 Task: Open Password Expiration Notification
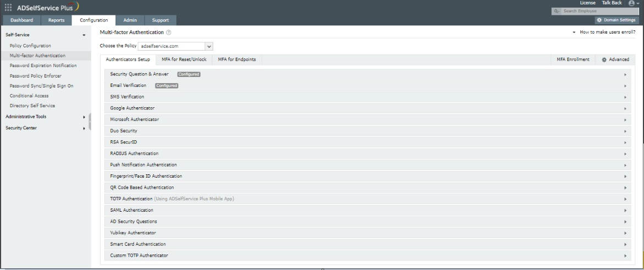[43, 66]
